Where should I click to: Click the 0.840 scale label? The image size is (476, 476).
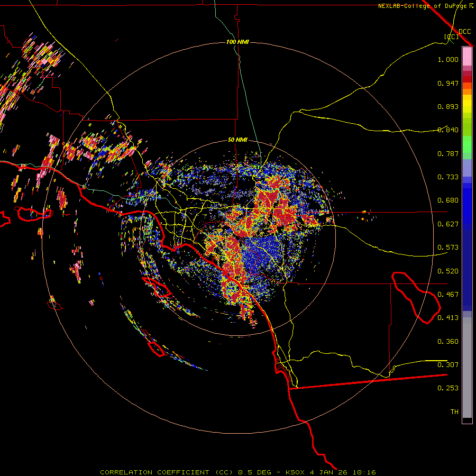(x=448, y=130)
